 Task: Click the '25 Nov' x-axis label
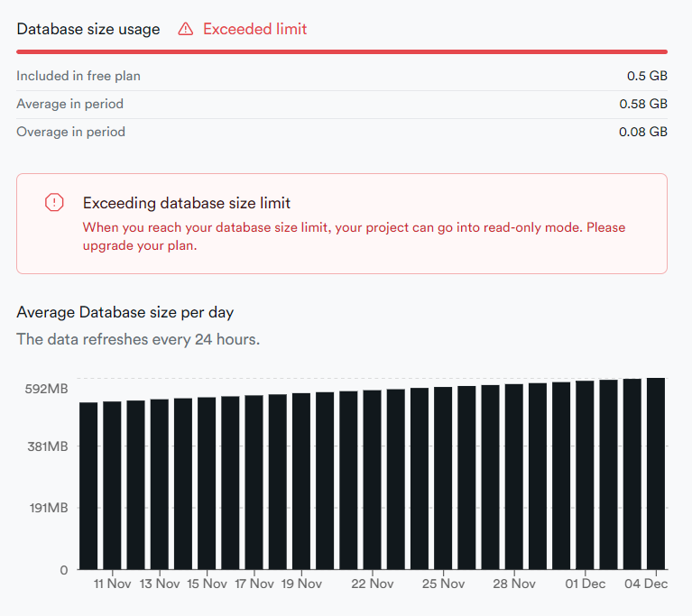(443, 584)
